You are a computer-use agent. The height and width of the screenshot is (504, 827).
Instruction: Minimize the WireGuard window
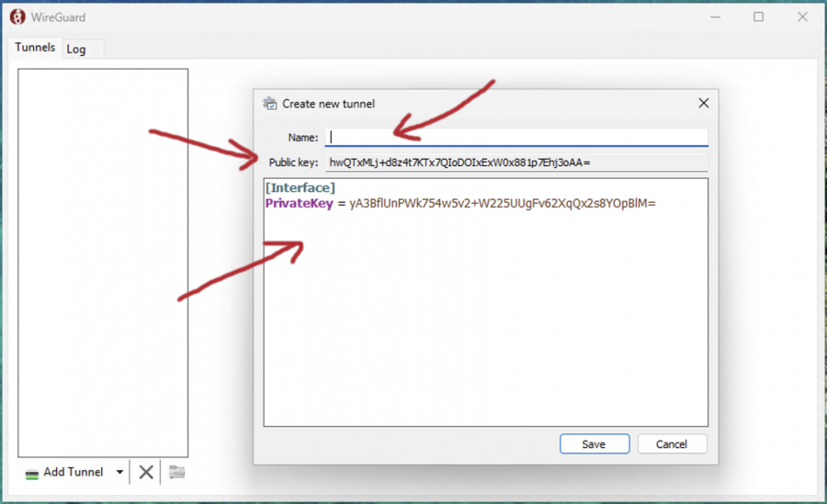715,17
